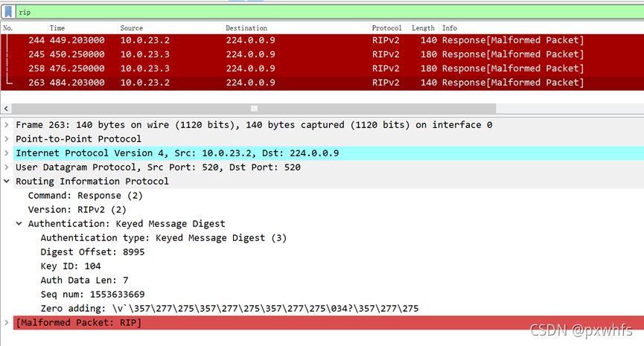Select the Command: Response (2) field
Image resolution: width=644 pixels, height=346 pixels.
pyautogui.click(x=85, y=196)
